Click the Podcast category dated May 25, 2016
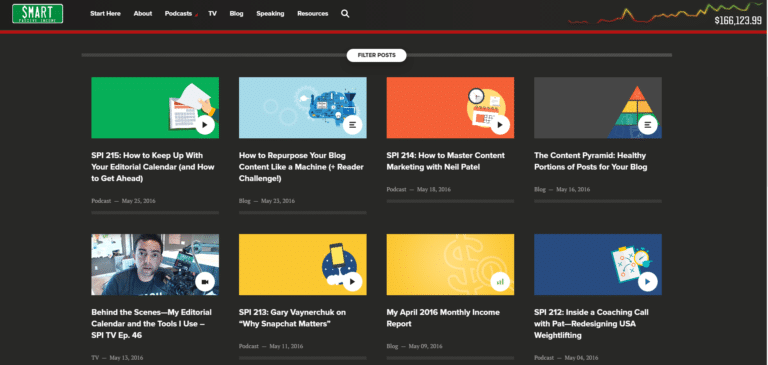This screenshot has width=768, height=365. click(x=101, y=201)
